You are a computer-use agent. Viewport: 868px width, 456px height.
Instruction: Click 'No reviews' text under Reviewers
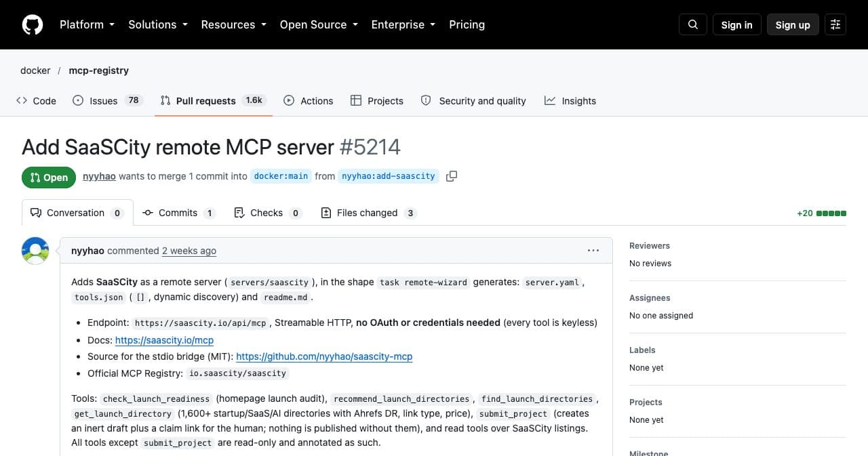click(650, 264)
